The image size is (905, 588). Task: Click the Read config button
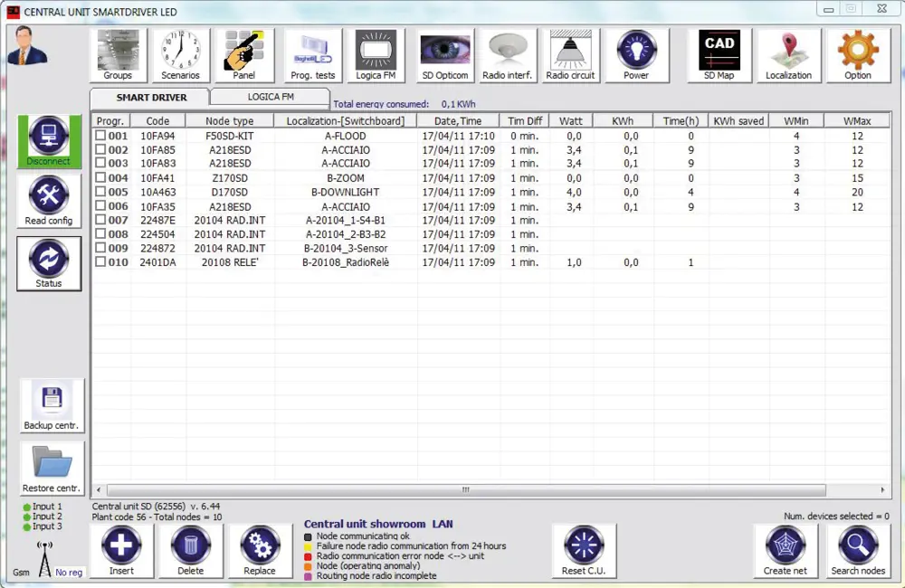[49, 201]
